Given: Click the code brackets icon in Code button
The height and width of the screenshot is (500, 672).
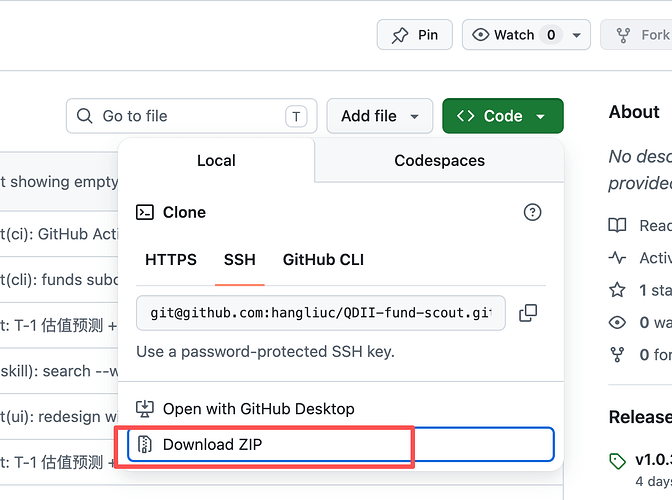Looking at the screenshot, I should click(465, 116).
